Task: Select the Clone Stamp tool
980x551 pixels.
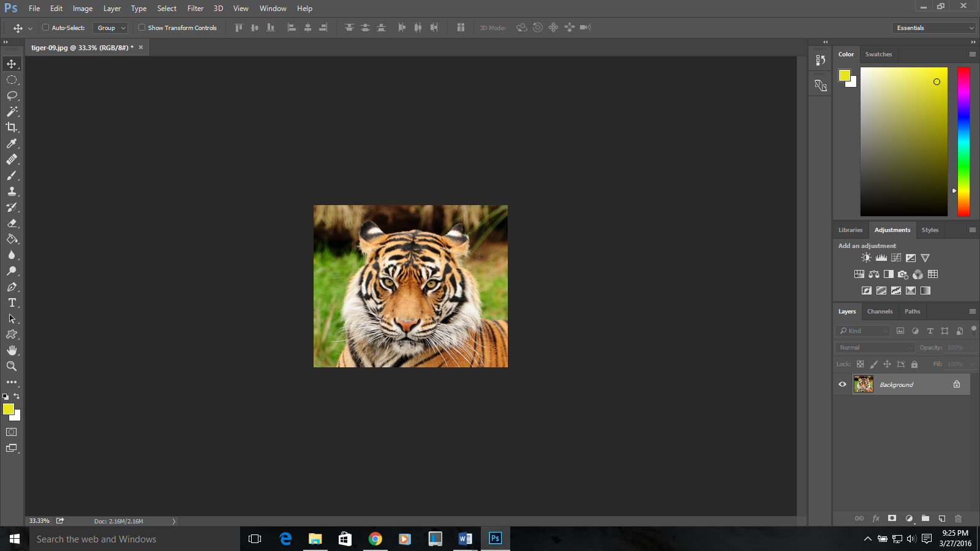Action: click(x=12, y=191)
